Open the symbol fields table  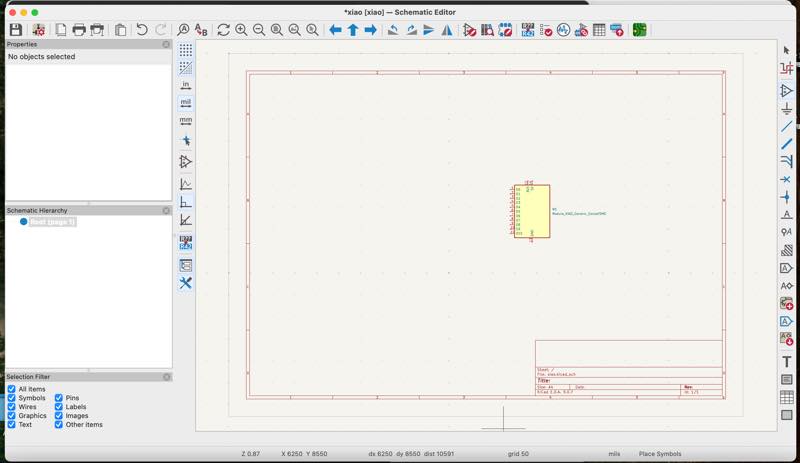tap(599, 30)
